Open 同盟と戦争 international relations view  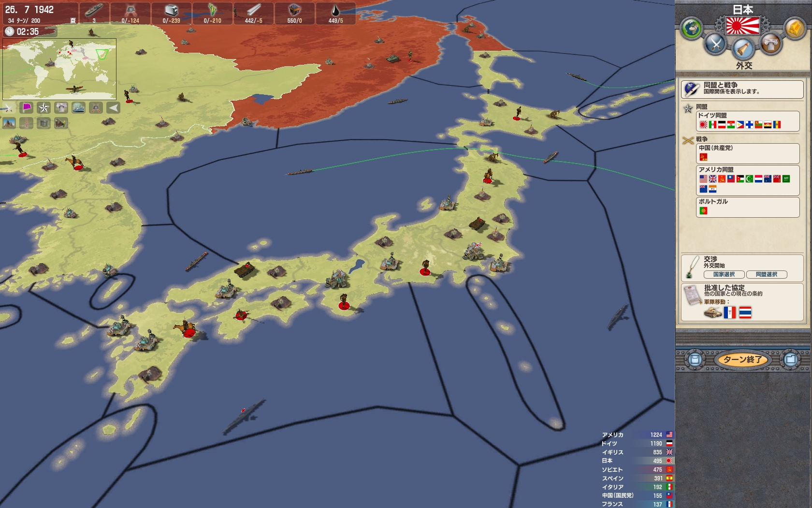[x=742, y=89]
